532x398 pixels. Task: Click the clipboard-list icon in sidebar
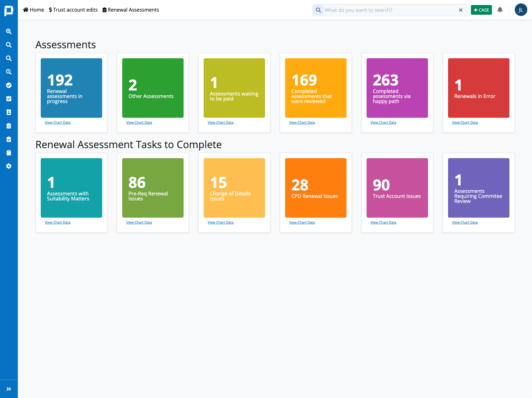(8, 126)
